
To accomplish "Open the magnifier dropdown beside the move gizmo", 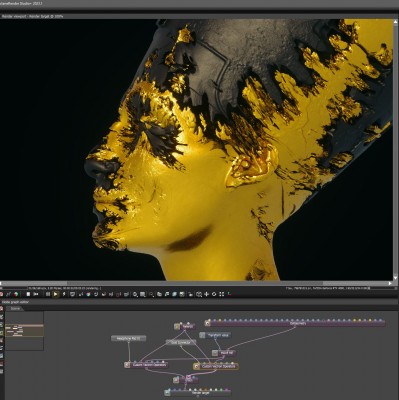I will click(199, 294).
